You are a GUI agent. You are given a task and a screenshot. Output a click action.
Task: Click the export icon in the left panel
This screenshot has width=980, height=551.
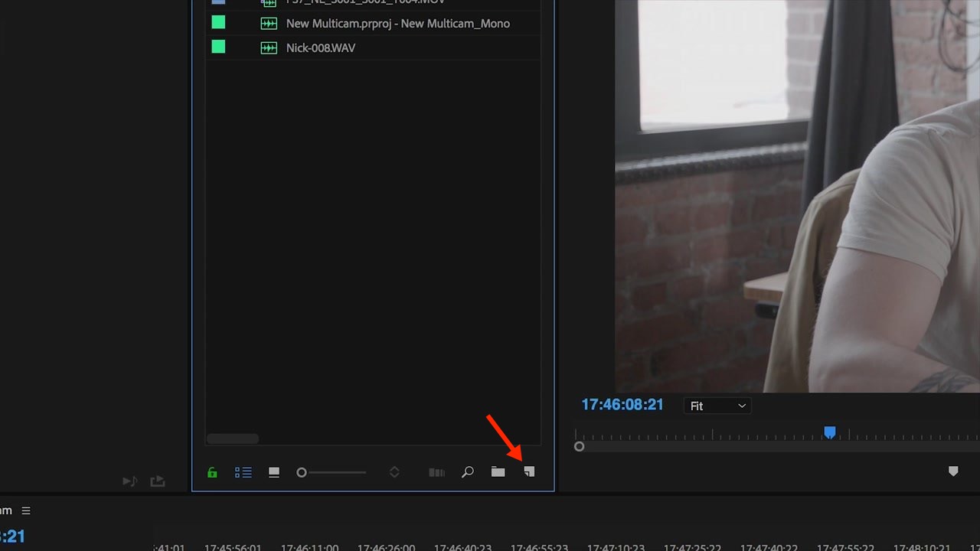[157, 481]
